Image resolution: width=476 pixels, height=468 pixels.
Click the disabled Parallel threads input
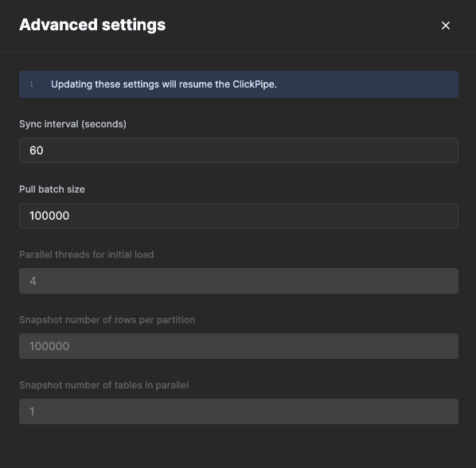tap(239, 281)
